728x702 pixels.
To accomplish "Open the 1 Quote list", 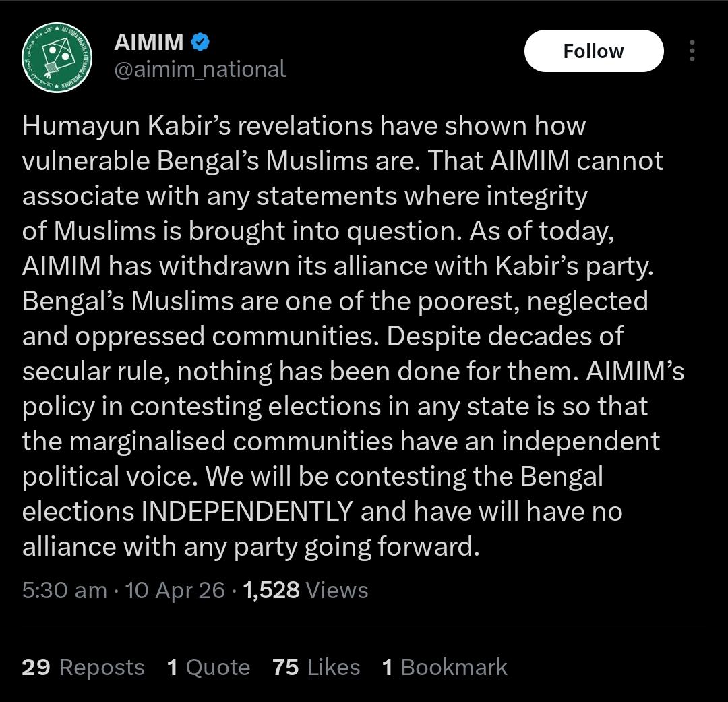I will (208, 667).
